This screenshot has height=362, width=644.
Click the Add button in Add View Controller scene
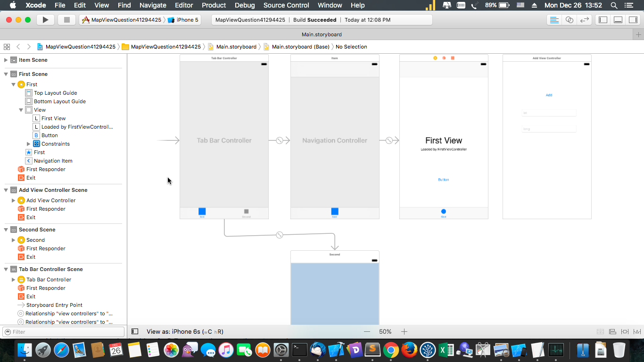point(549,95)
